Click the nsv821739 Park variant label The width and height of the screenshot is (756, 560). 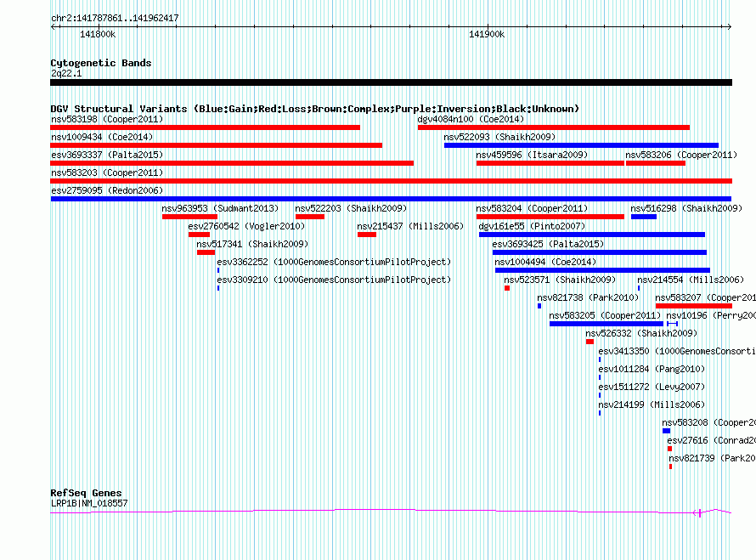tap(712, 458)
